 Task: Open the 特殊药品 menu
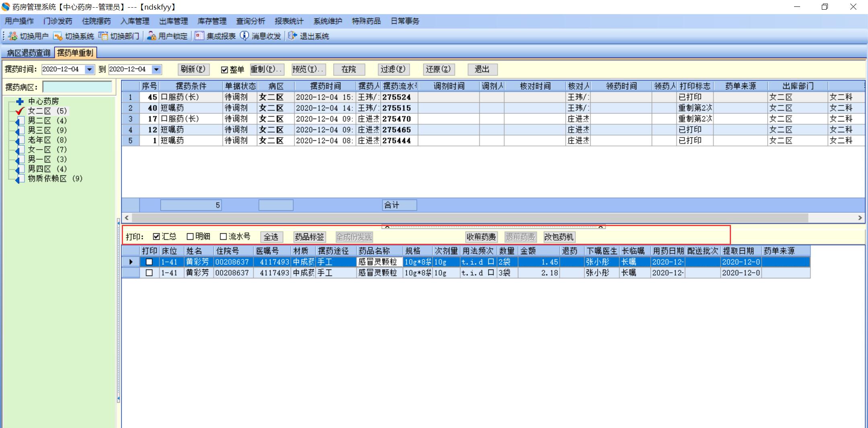366,21
